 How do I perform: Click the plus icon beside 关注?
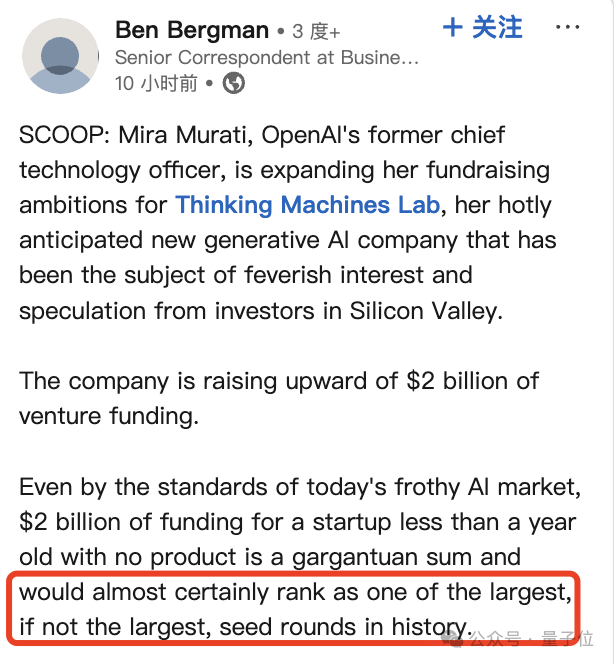coord(452,28)
